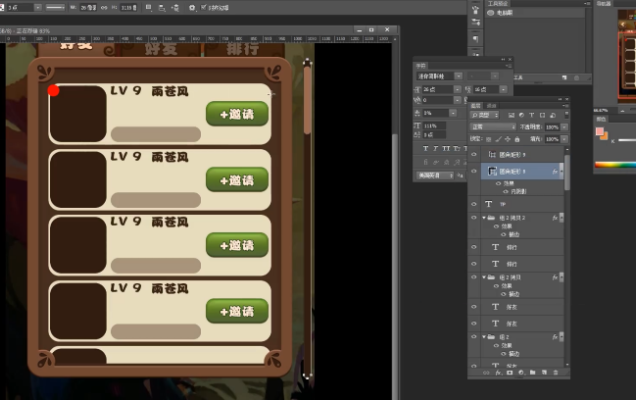This screenshot has height=400, width=636.
Task: Toggle the checkbox in the options bar
Action: click(x=204, y=8)
